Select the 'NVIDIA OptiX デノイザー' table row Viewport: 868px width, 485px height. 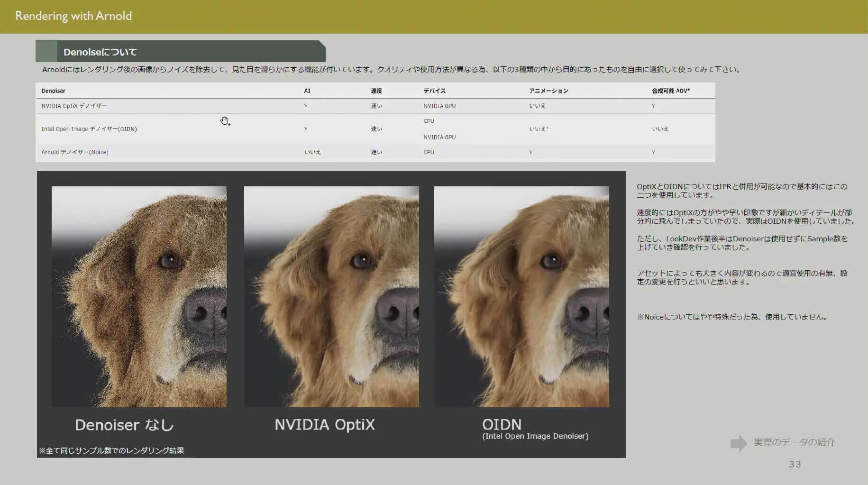[74, 106]
